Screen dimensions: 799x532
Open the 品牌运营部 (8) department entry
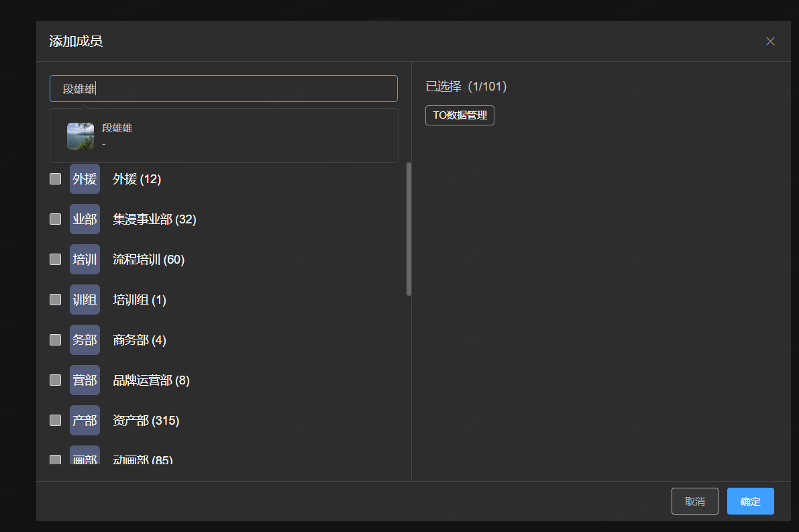151,380
